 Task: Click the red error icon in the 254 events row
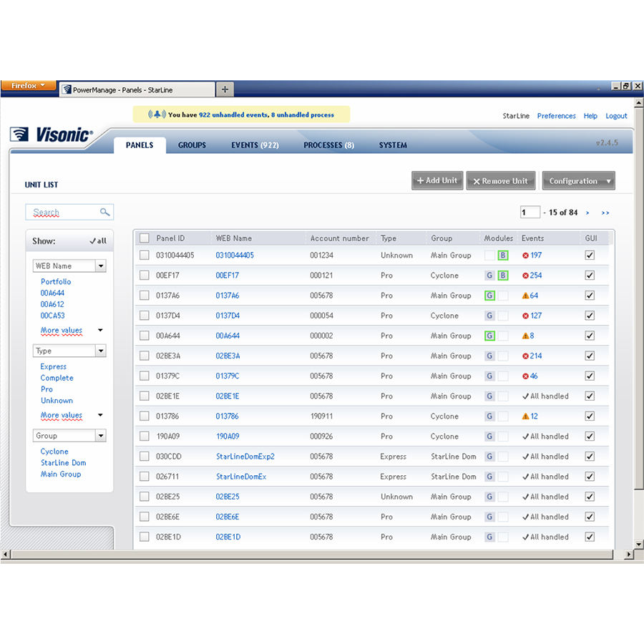(x=525, y=275)
